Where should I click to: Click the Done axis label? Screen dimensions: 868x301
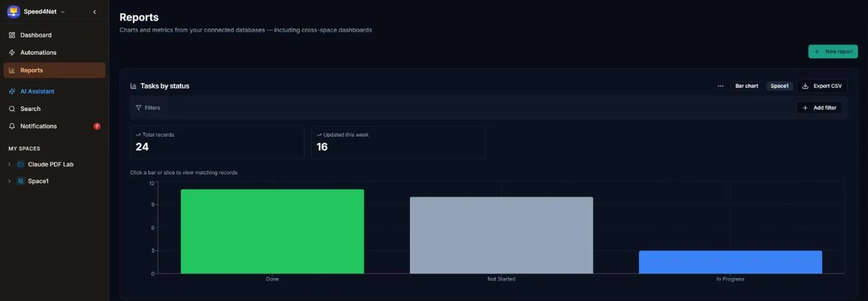[x=272, y=279]
